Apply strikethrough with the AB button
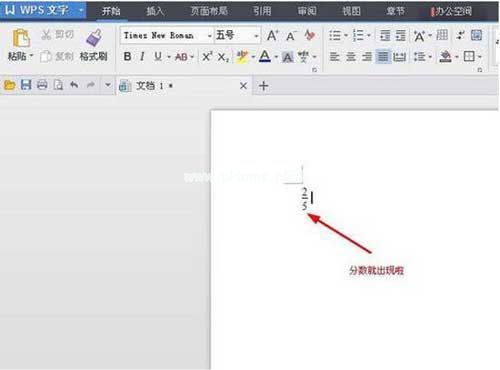 [181, 57]
